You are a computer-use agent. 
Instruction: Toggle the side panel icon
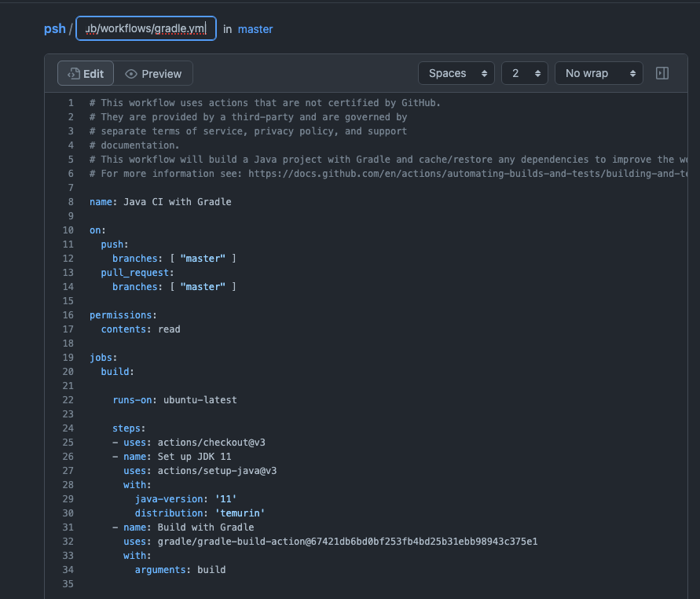tap(662, 73)
